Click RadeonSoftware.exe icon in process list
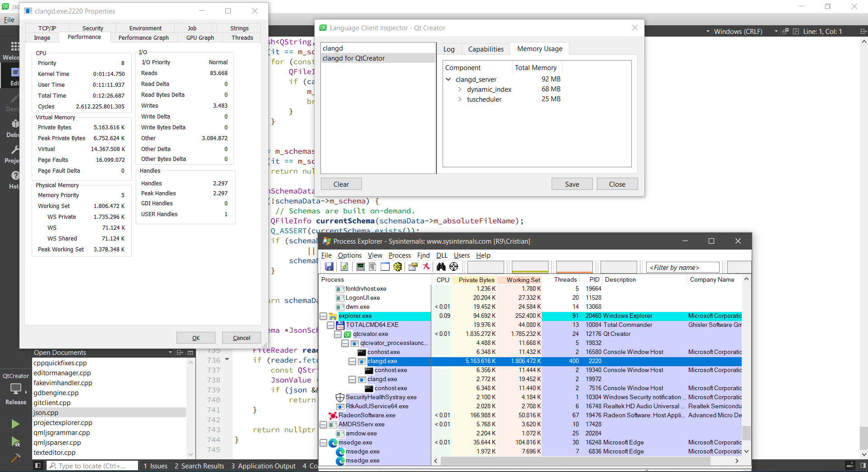Image resolution: width=868 pixels, height=472 pixels. click(x=333, y=415)
